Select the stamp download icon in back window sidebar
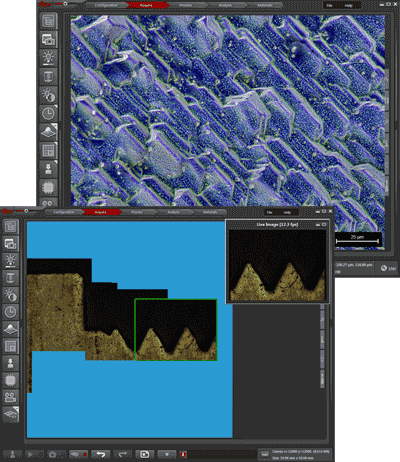 click(49, 169)
